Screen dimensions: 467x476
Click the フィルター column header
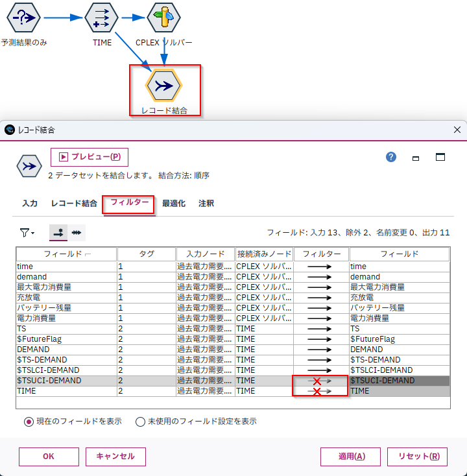pyautogui.click(x=322, y=254)
